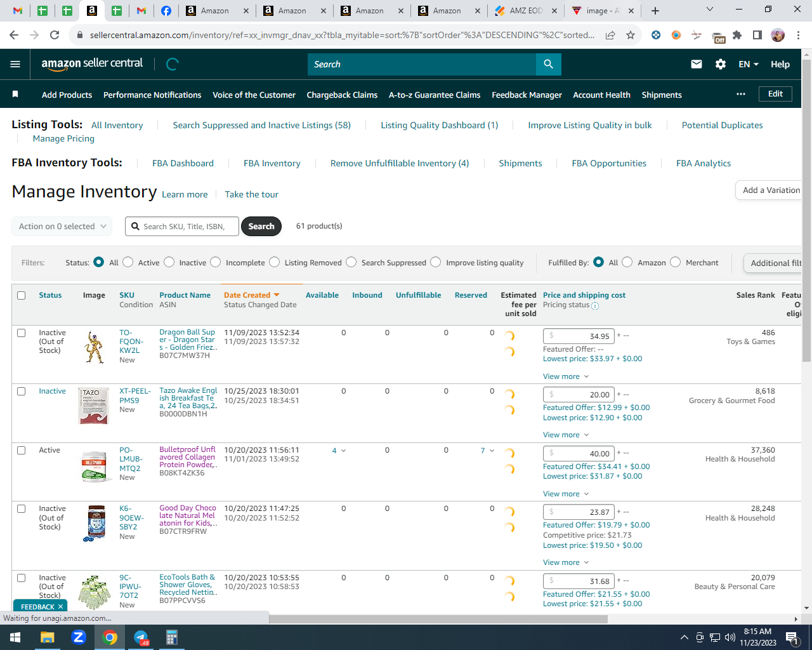This screenshot has height=650, width=812.
Task: Select the Incomplete status radio button
Action: tap(216, 262)
